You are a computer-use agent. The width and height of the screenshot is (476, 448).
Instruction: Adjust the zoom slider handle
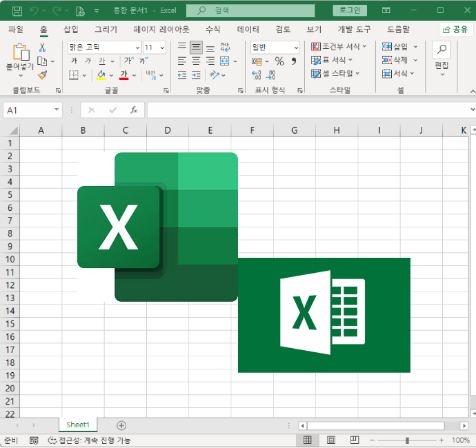point(407,440)
